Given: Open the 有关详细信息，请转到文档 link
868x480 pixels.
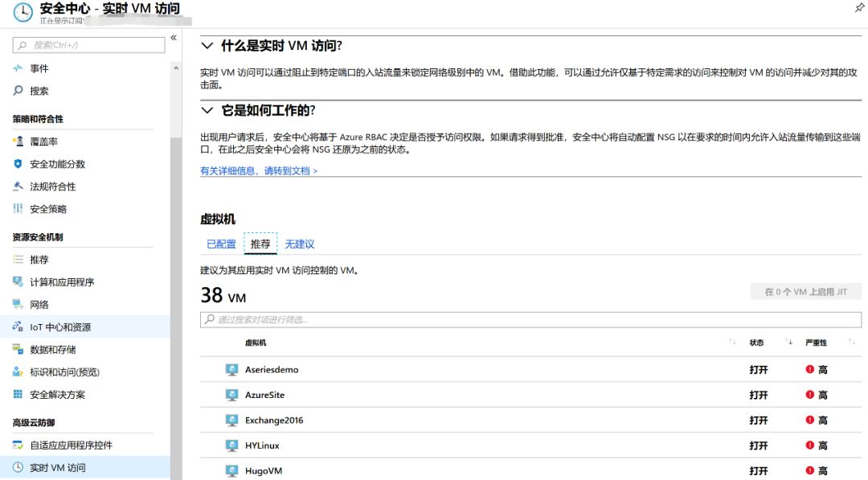Looking at the screenshot, I should click(259, 171).
